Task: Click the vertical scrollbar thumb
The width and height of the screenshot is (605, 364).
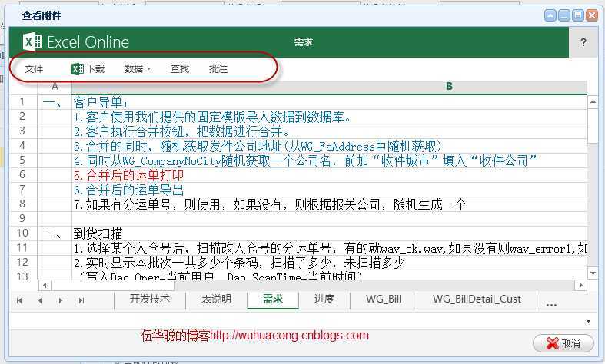Action: point(593,126)
